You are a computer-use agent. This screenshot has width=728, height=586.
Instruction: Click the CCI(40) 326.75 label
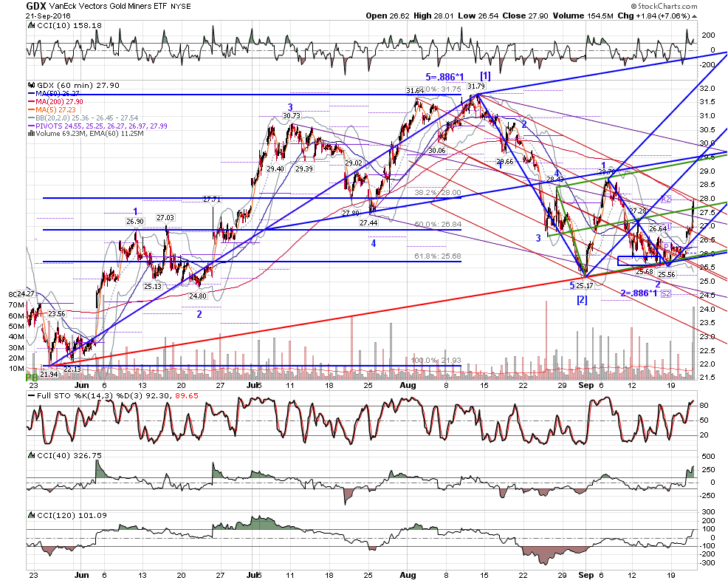69,455
